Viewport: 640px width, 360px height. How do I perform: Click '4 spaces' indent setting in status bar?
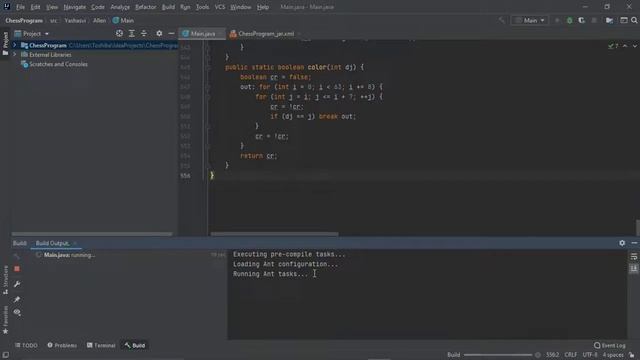pos(613,355)
